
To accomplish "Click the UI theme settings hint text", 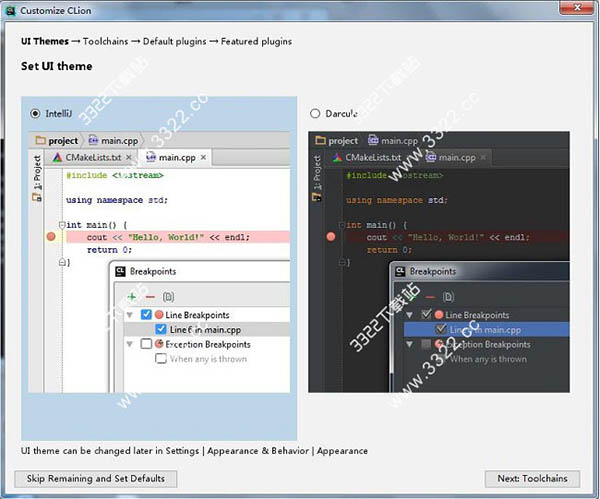I will pyautogui.click(x=194, y=451).
